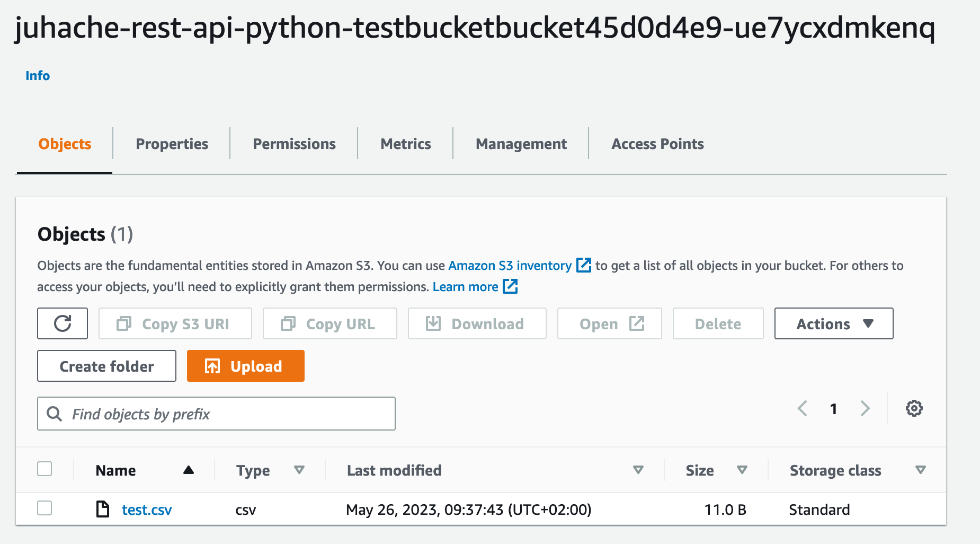Image resolution: width=980 pixels, height=544 pixels.
Task: Sort by Storage class column arrow
Action: pyautogui.click(x=921, y=470)
